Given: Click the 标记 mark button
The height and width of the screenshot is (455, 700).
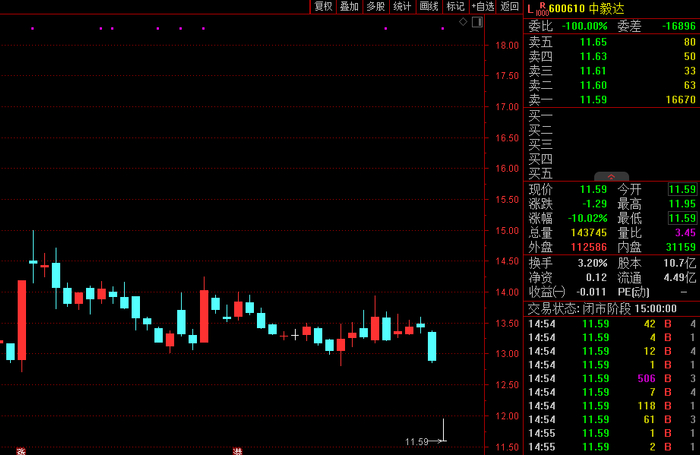Looking at the screenshot, I should (455, 7).
